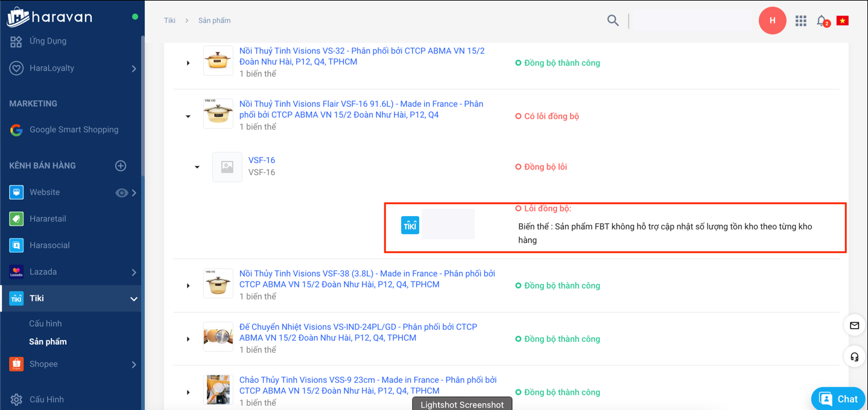Expand the Lazada submenu arrow
Viewport: 868px width, 410px height.
[x=134, y=272]
